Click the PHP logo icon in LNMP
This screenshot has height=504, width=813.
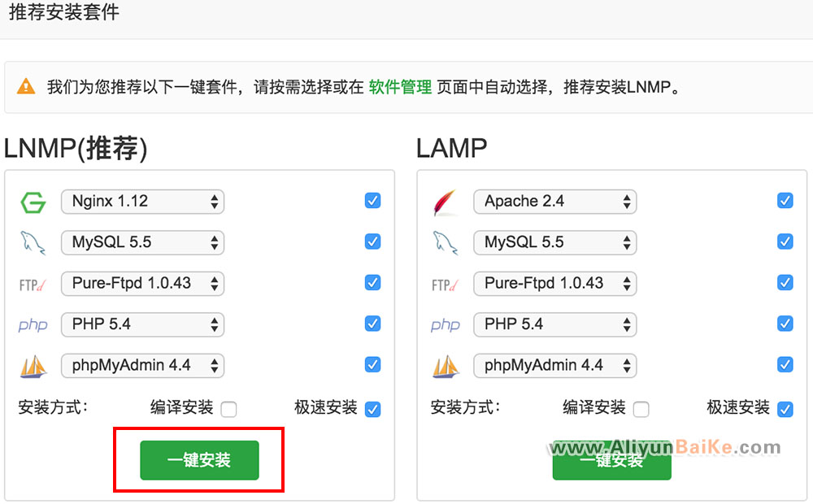33,325
